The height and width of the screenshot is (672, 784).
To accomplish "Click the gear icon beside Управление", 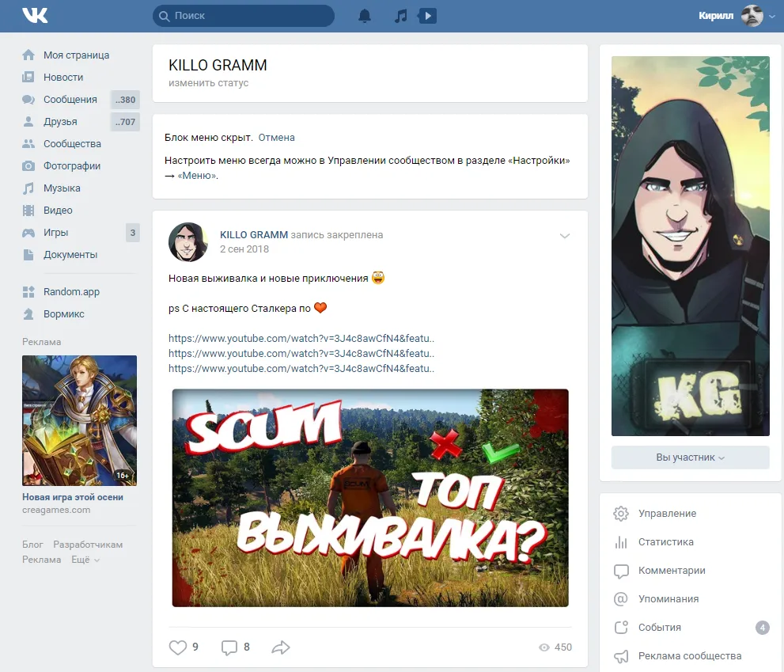I will [621, 514].
